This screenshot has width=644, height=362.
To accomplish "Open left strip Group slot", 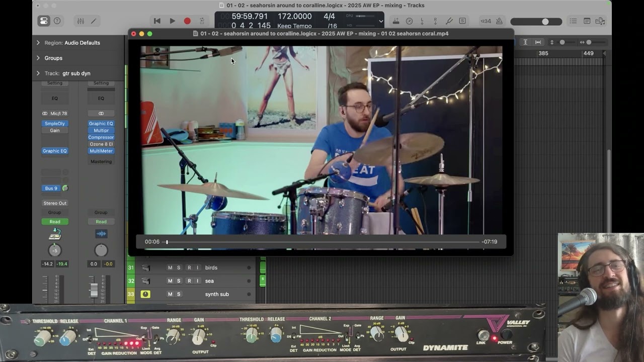I will point(55,212).
